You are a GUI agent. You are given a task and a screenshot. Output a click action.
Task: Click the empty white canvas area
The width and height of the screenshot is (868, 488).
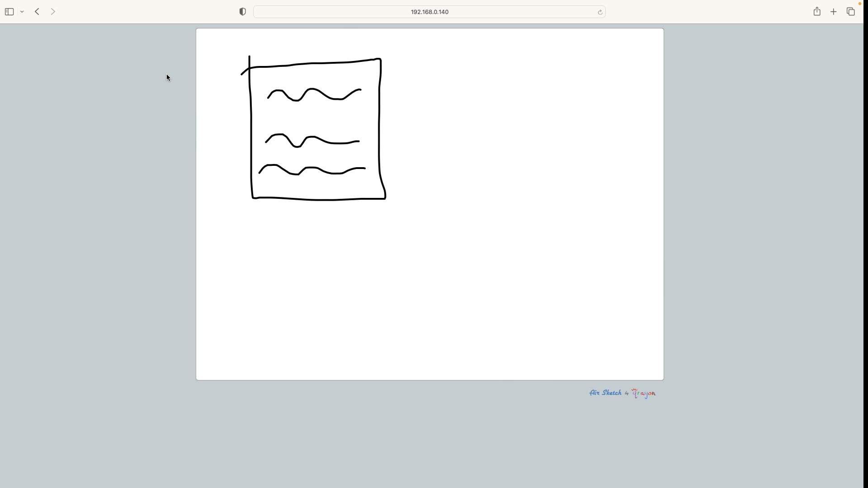tap(497, 249)
